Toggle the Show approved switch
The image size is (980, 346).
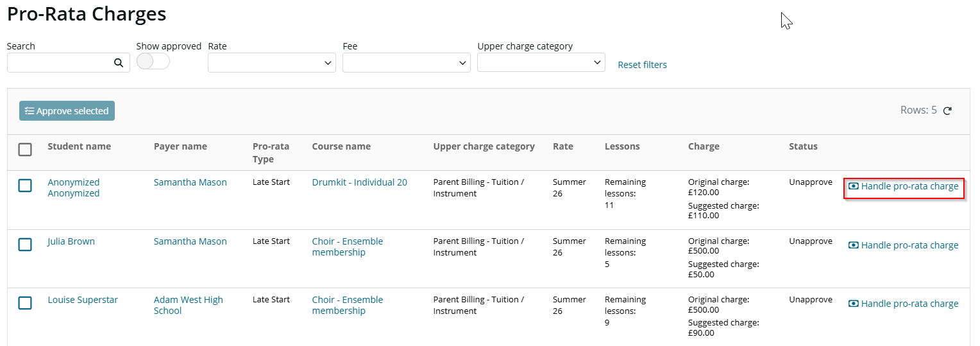click(x=153, y=61)
